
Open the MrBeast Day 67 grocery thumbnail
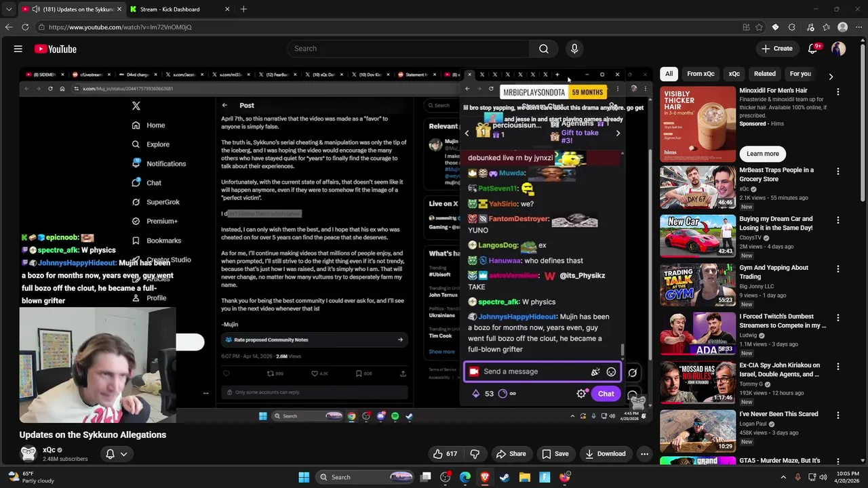pos(698,188)
